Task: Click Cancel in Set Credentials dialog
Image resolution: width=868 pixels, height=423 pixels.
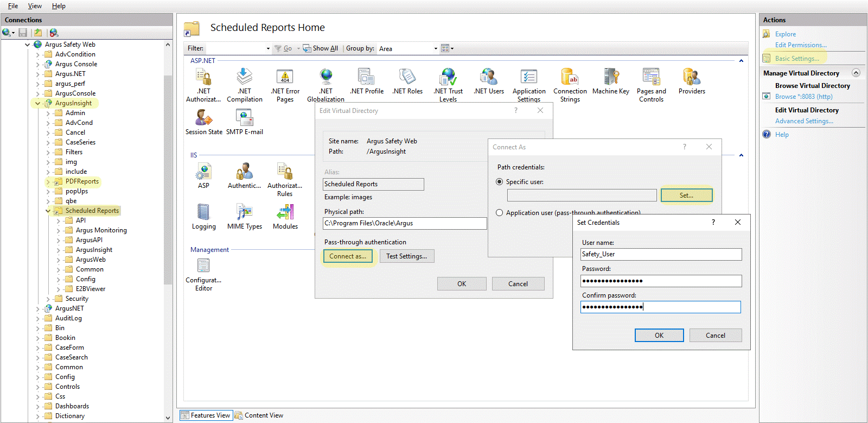Action: point(716,336)
